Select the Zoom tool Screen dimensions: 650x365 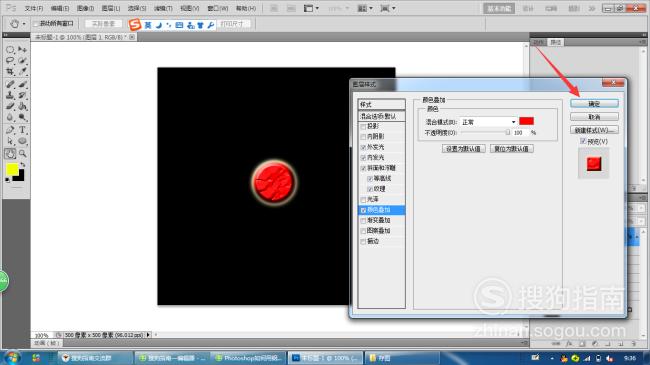point(22,153)
